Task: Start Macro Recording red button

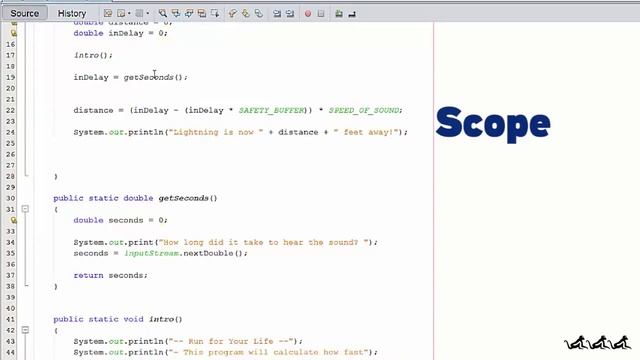Action: 308,13
